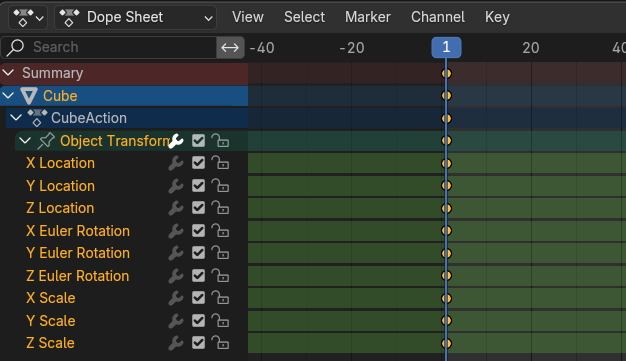626x361 pixels.
Task: Toggle modifiers wrench on Z Euler Rotation
Action: point(176,276)
